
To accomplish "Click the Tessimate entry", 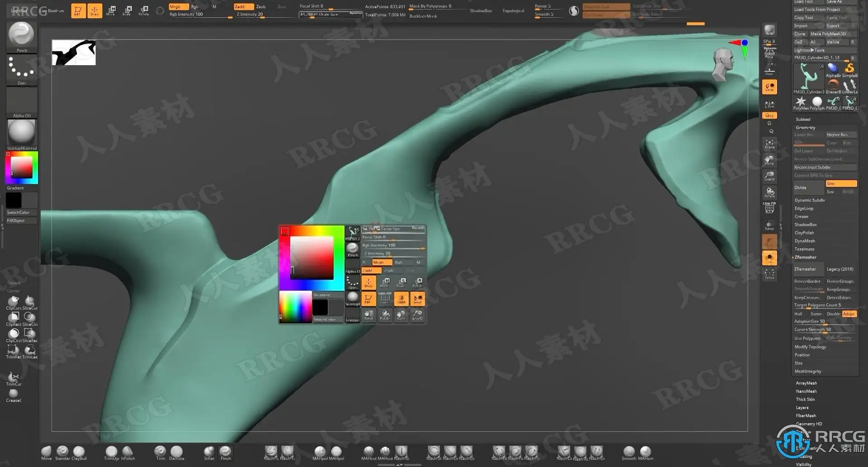I will pos(804,249).
